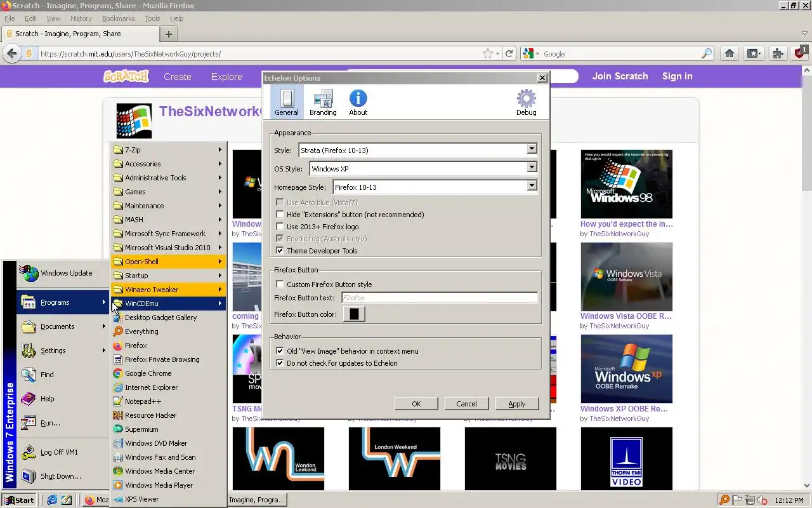Click the Extensions puzzle-piece toolbar icon
The height and width of the screenshot is (508, 812).
(x=778, y=54)
